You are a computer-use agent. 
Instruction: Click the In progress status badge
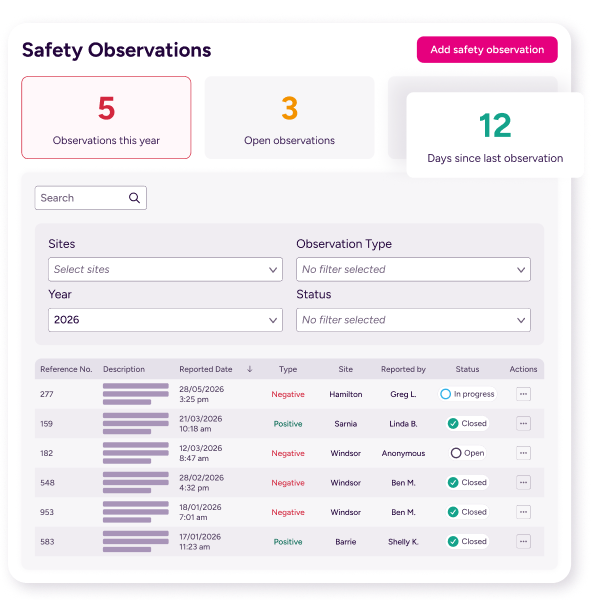coord(467,394)
